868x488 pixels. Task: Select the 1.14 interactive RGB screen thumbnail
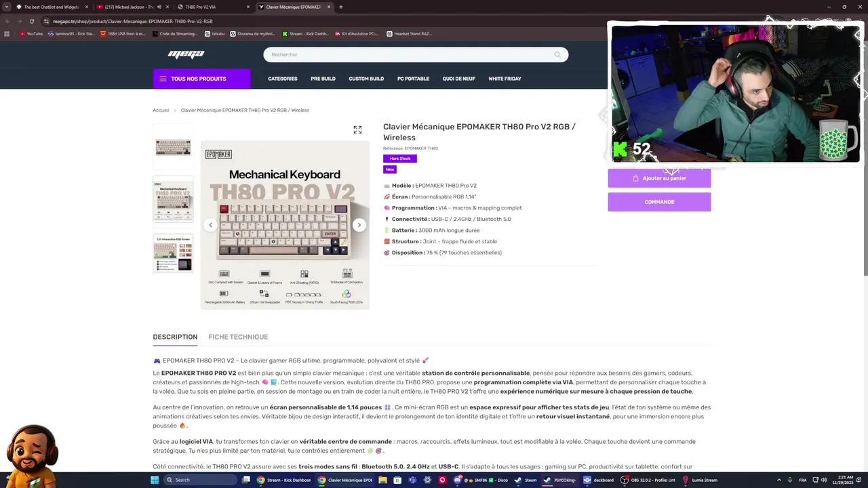coord(173,253)
